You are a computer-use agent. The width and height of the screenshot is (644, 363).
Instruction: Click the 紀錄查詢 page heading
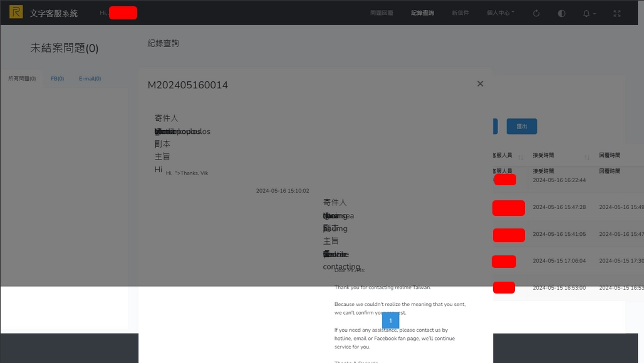coord(163,43)
